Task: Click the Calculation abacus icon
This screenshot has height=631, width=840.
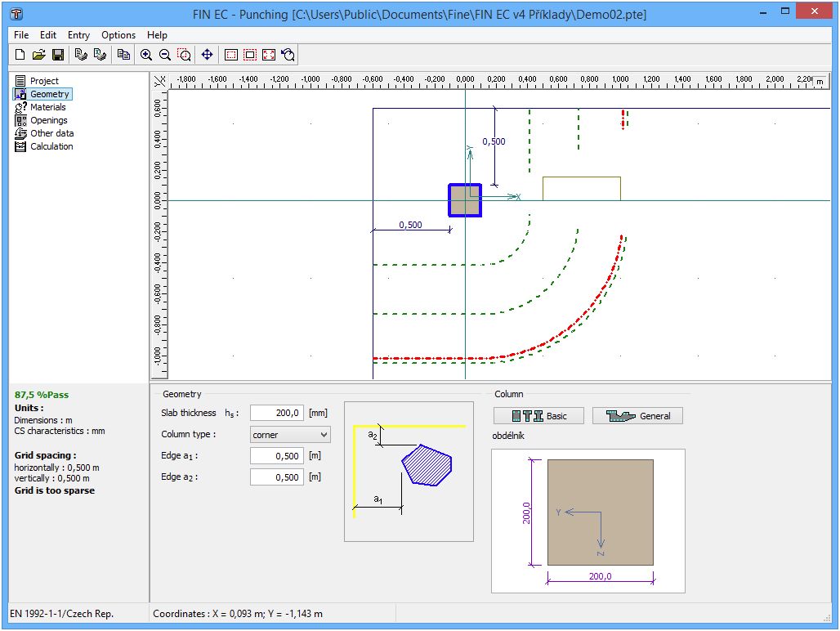Action: (20, 146)
